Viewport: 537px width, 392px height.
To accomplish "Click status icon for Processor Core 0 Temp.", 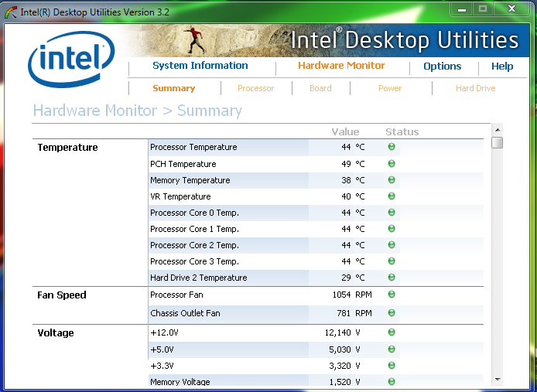I will 392,213.
